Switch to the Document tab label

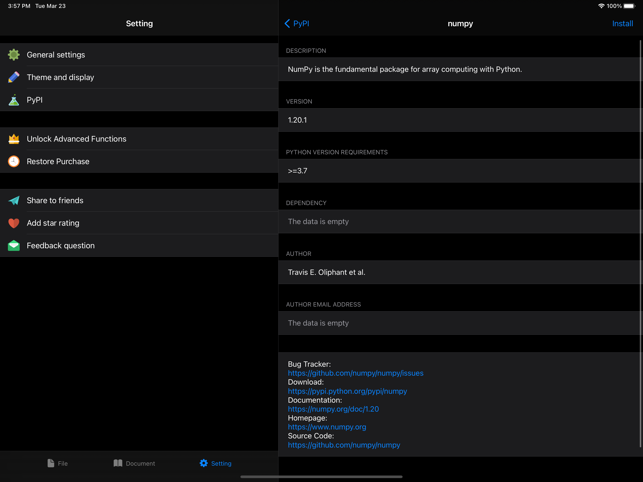point(140,464)
